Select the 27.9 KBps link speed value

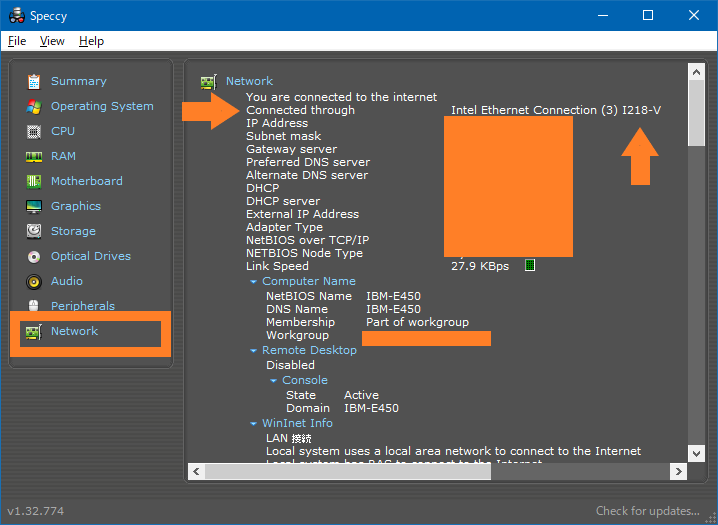click(480, 266)
